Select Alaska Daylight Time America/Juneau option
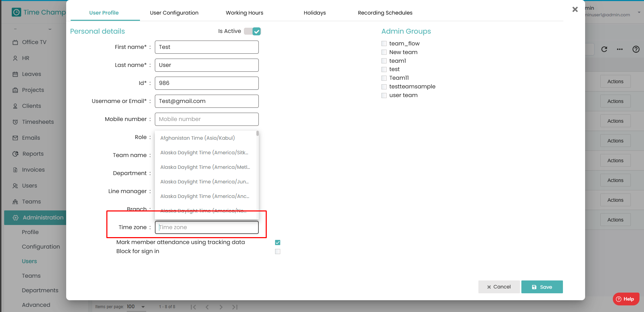 tap(205, 182)
